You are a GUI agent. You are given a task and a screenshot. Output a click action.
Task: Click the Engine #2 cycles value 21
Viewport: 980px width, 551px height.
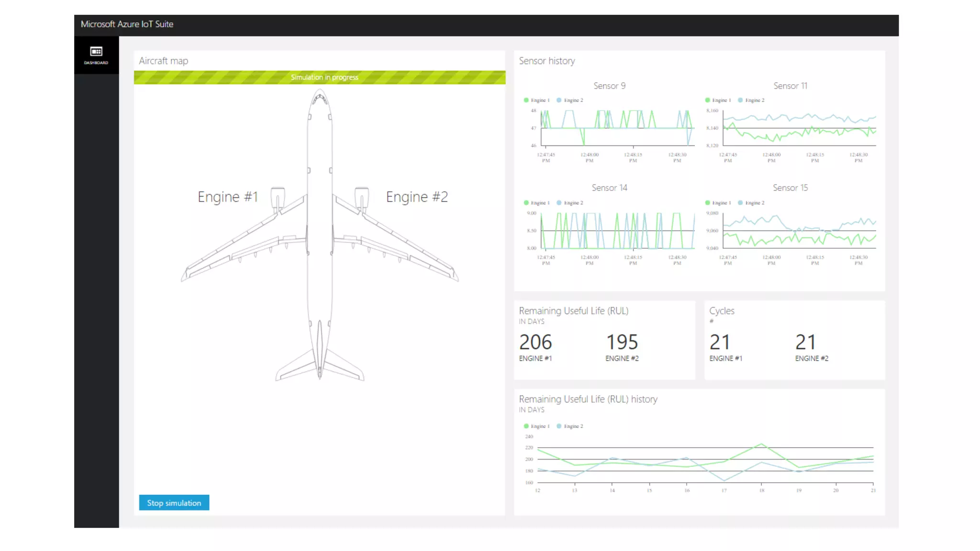(x=805, y=342)
